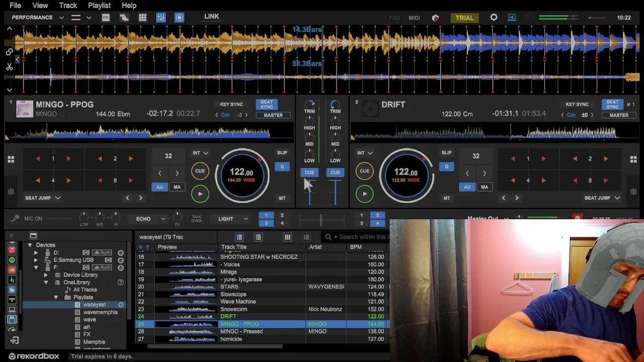
Task: Open the File menu
Action: coord(15,6)
